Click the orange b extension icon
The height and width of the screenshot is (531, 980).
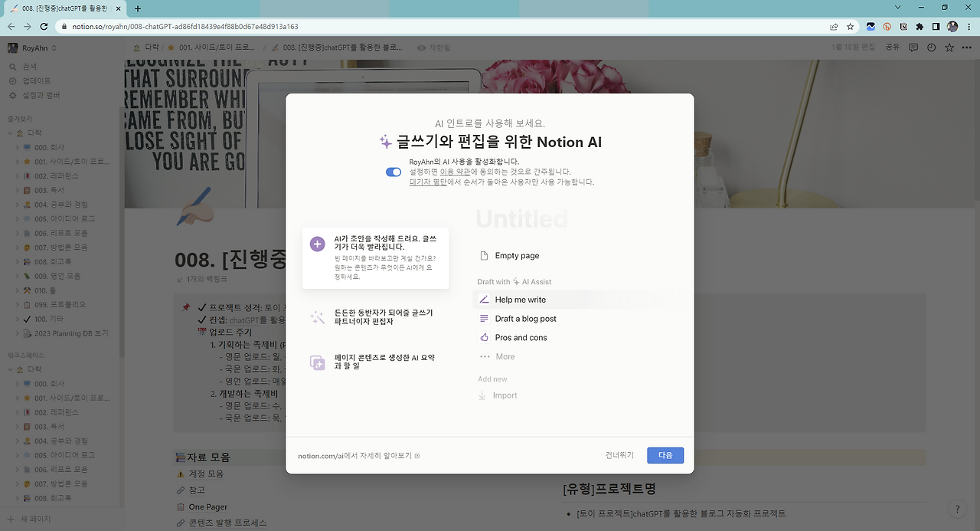point(887,26)
